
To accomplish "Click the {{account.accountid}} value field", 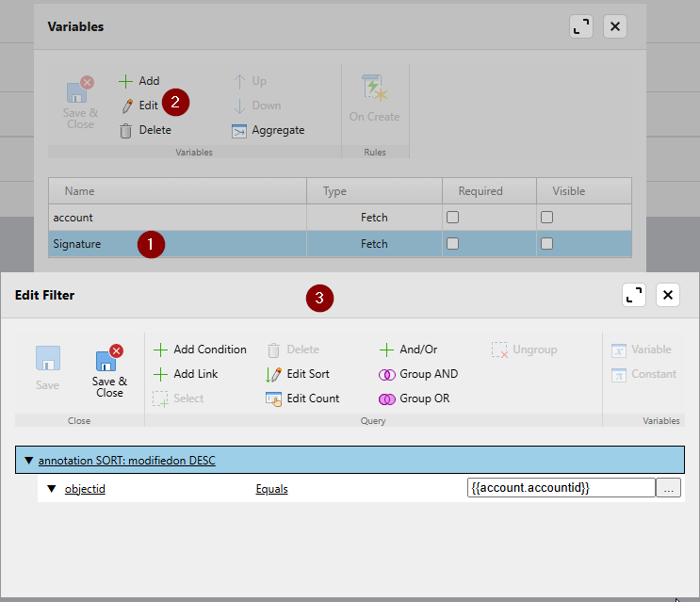I will (x=562, y=488).
